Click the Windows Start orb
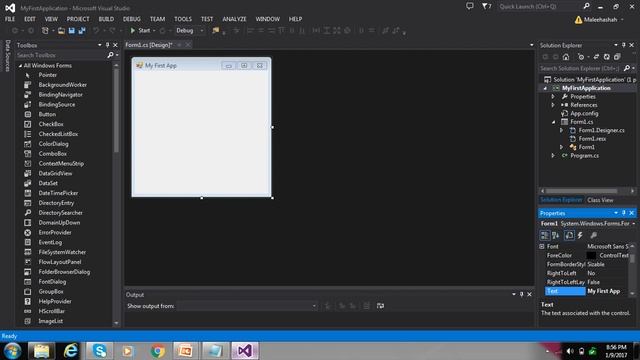This screenshot has height=360, width=640. (x=13, y=350)
